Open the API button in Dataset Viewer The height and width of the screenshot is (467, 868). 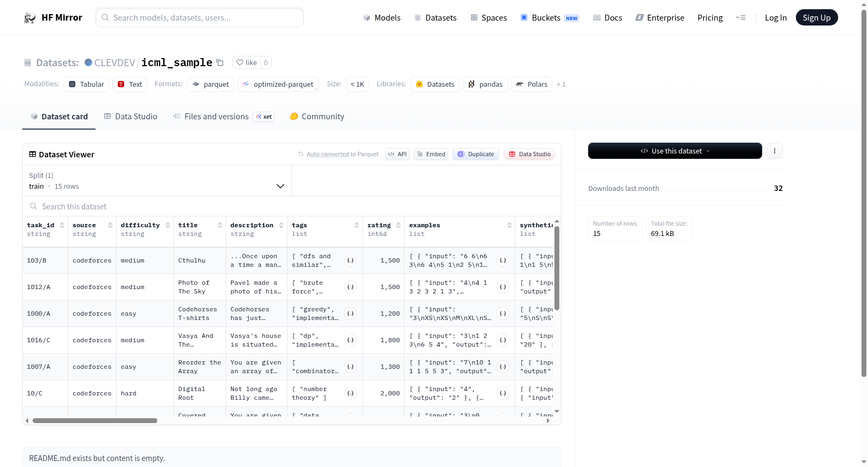click(397, 154)
